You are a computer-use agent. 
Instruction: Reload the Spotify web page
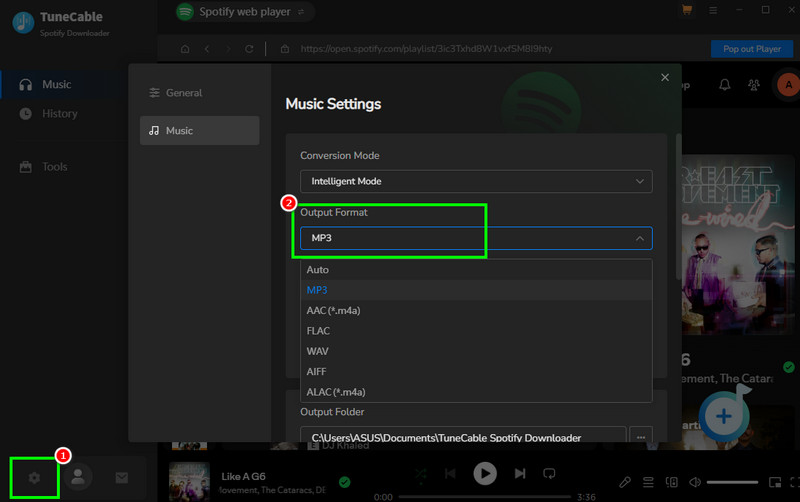pyautogui.click(x=249, y=49)
